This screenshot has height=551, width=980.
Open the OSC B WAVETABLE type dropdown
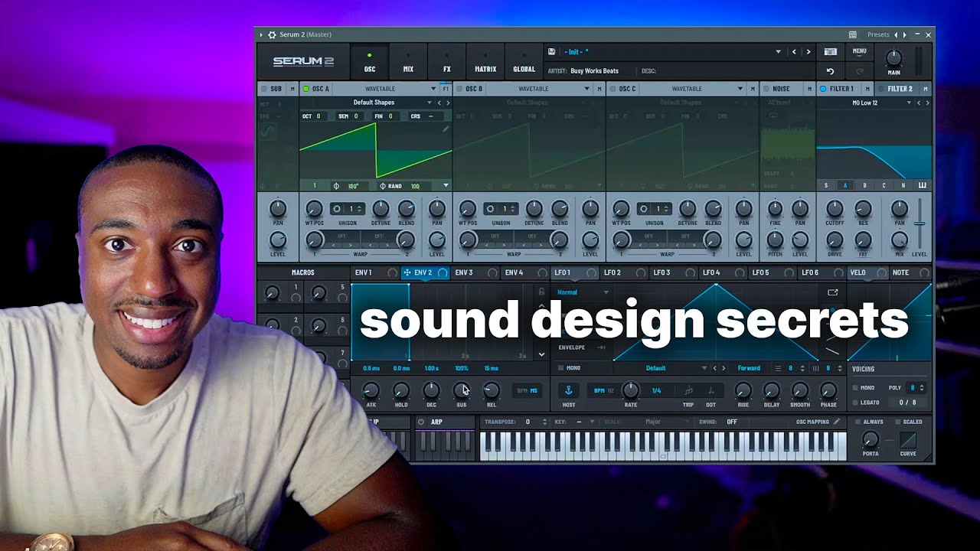pos(539,89)
